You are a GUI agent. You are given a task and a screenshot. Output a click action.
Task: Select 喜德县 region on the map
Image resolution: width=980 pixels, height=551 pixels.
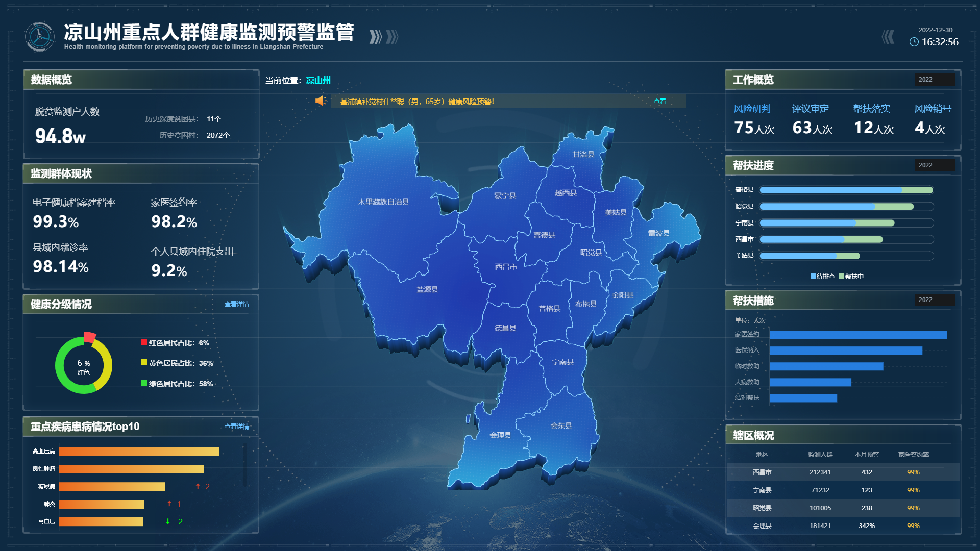[x=544, y=235]
